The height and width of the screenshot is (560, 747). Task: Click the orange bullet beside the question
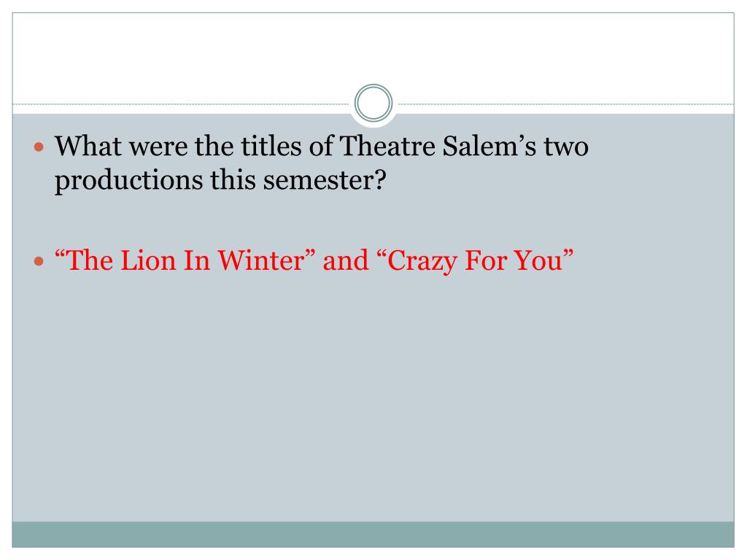click(41, 148)
